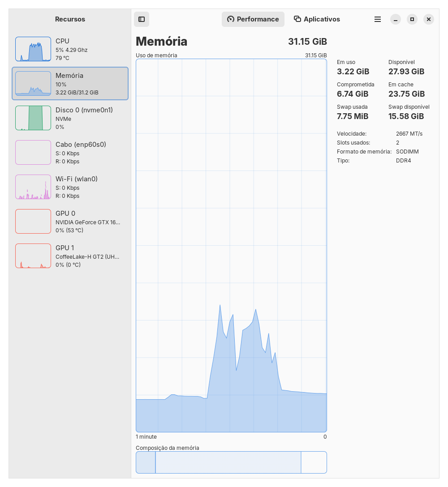
Task: Open the hamburger main menu
Action: click(x=377, y=19)
